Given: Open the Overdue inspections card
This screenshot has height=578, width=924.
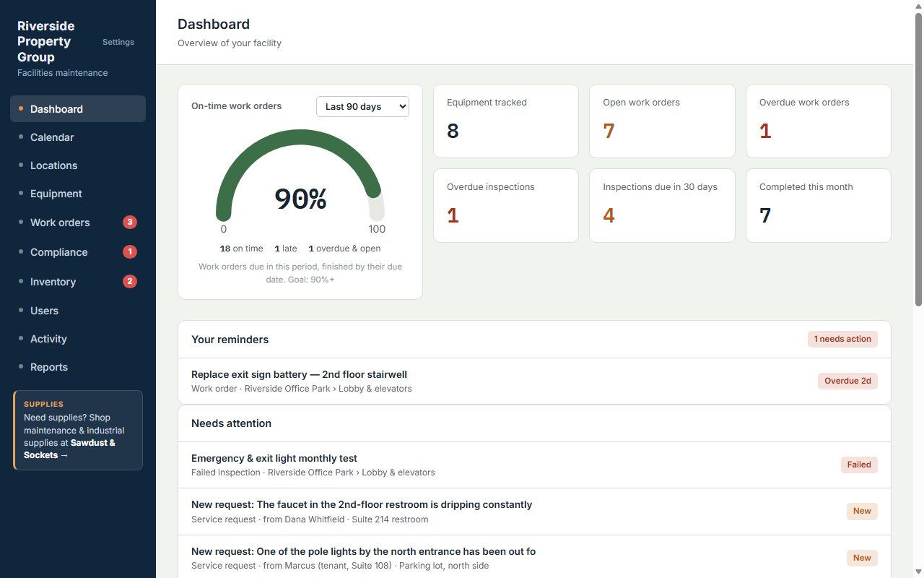Looking at the screenshot, I should tap(506, 206).
